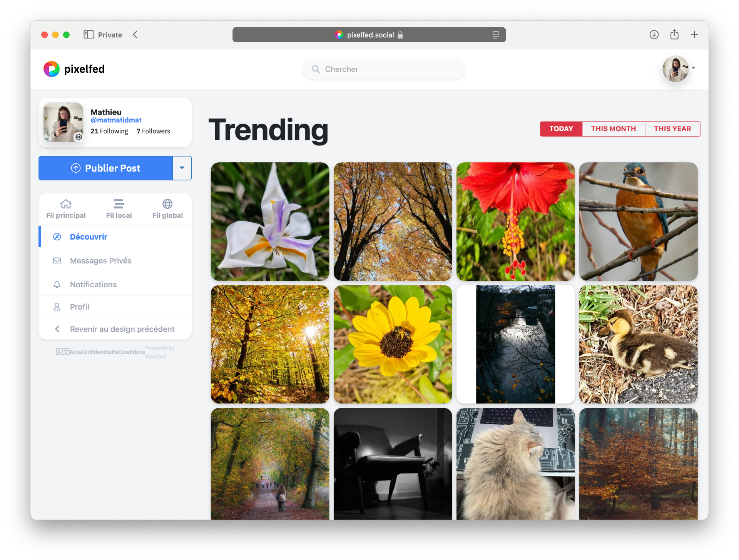Select the TODAY trending range

coord(561,129)
